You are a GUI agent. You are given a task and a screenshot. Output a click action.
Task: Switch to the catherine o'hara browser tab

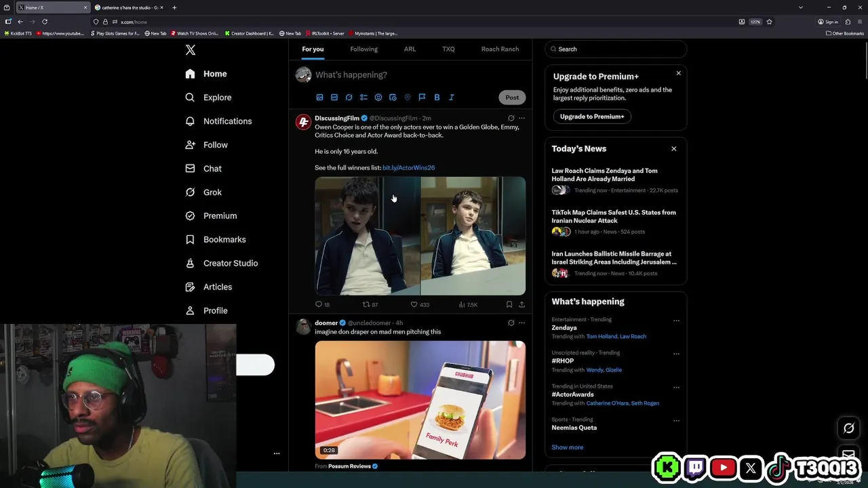129,7
